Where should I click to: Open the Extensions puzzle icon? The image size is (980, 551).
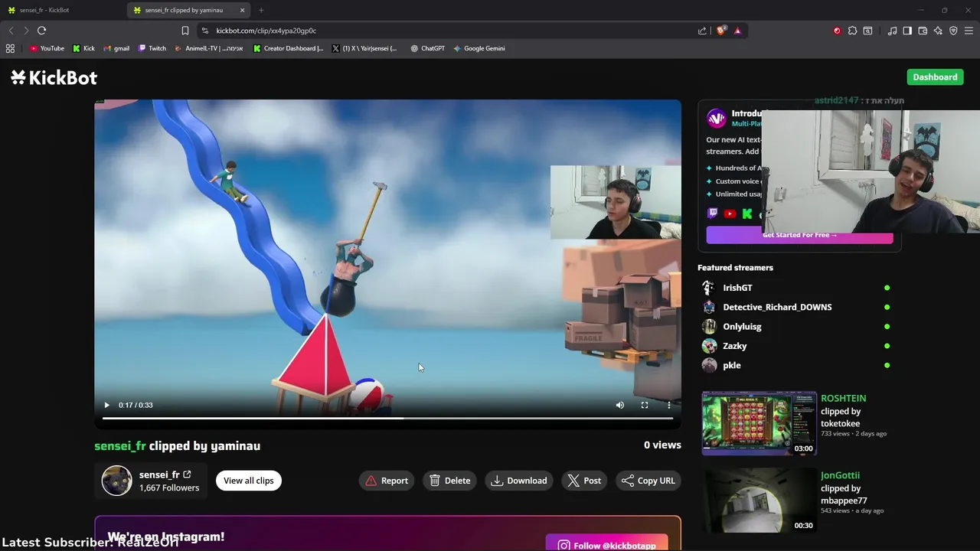pos(852,31)
